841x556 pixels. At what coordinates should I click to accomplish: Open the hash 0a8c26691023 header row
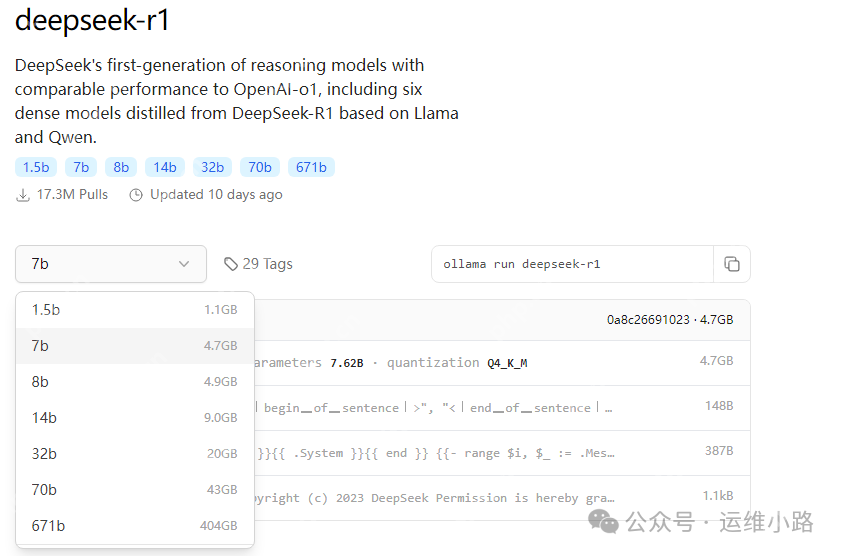pos(502,320)
